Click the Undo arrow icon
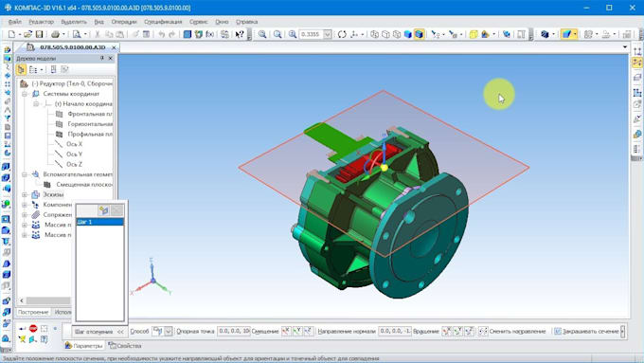This screenshot has height=363, width=644. click(161, 34)
